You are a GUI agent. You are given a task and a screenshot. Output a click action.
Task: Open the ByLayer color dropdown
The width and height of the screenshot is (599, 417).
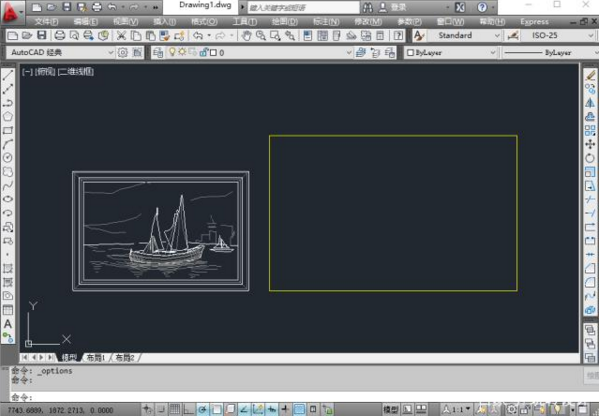point(493,52)
